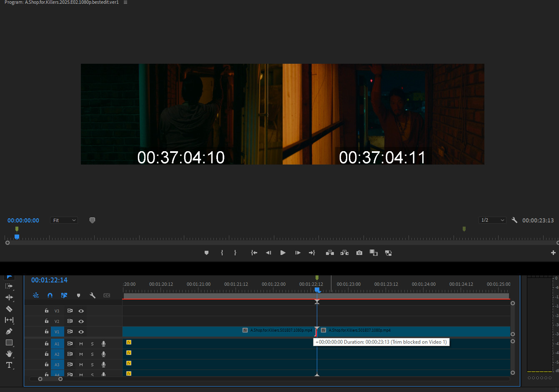Toggle snap in timeline magnet icon
559x392 pixels.
pos(50,295)
